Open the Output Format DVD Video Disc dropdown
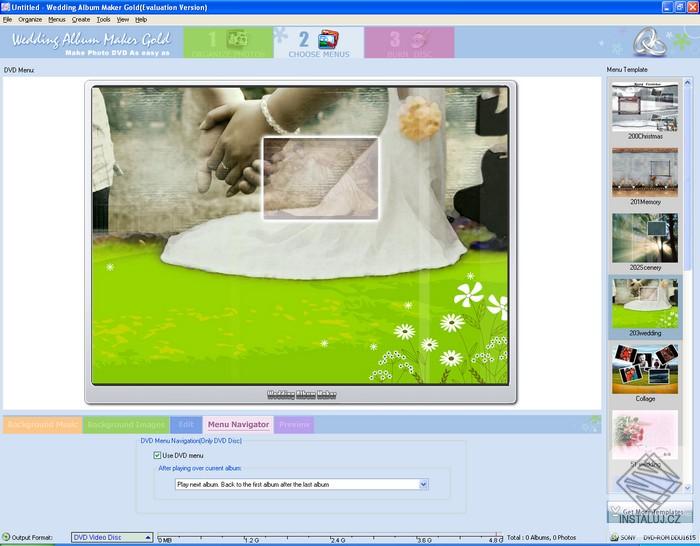700x546 pixels. tap(147, 537)
